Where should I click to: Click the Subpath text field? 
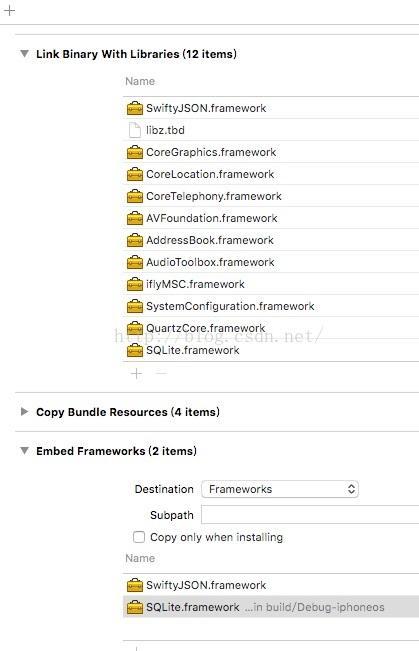click(x=310, y=515)
